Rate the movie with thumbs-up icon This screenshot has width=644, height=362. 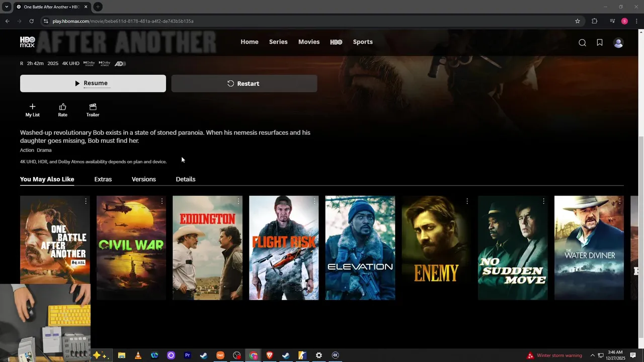tap(62, 110)
